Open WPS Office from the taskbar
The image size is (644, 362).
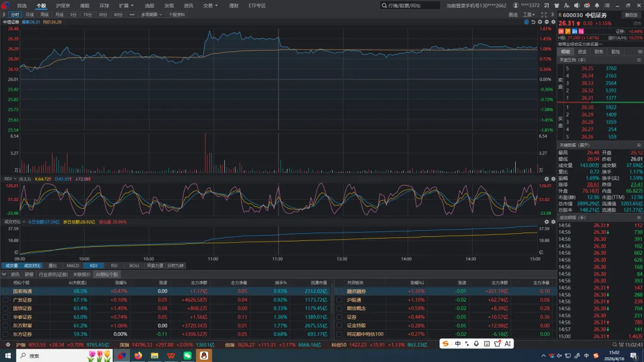(171, 355)
